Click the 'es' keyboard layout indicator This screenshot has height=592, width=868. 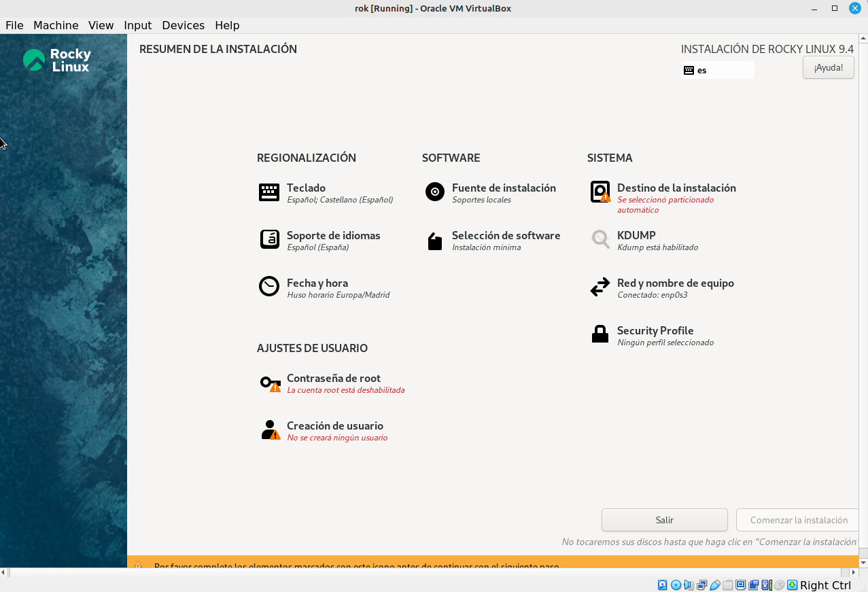click(718, 70)
